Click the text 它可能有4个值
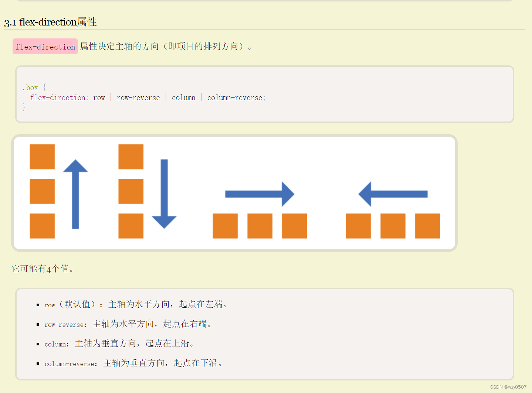Viewport: 532px width, 393px height. tap(42, 269)
